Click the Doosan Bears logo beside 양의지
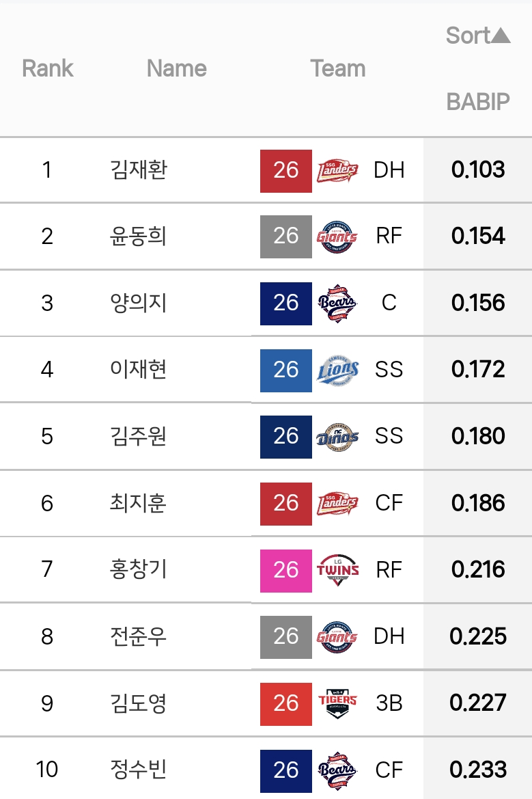This screenshot has height=799, width=532. point(337,303)
